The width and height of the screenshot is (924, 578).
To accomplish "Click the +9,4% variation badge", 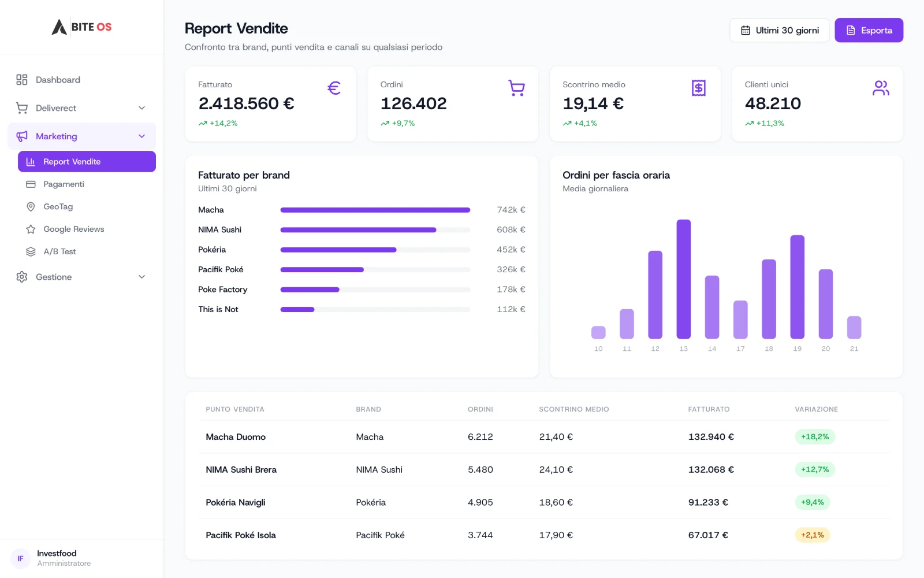I will pos(813,502).
